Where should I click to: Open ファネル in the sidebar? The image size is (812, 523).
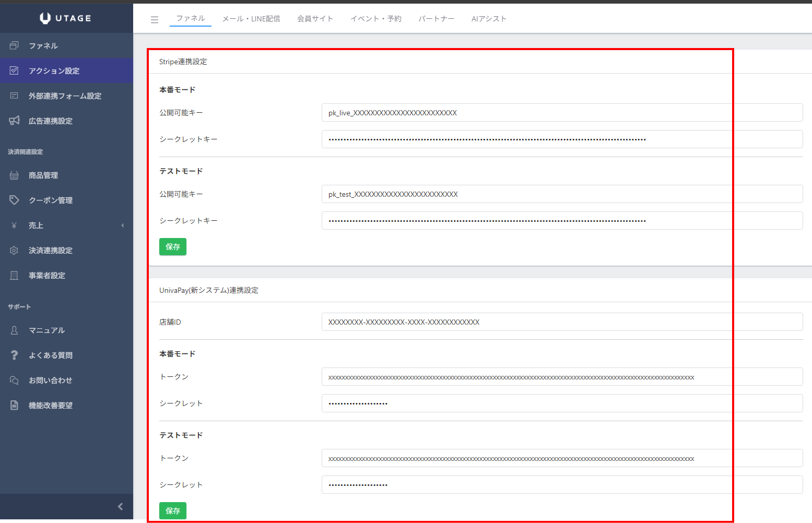(66, 45)
